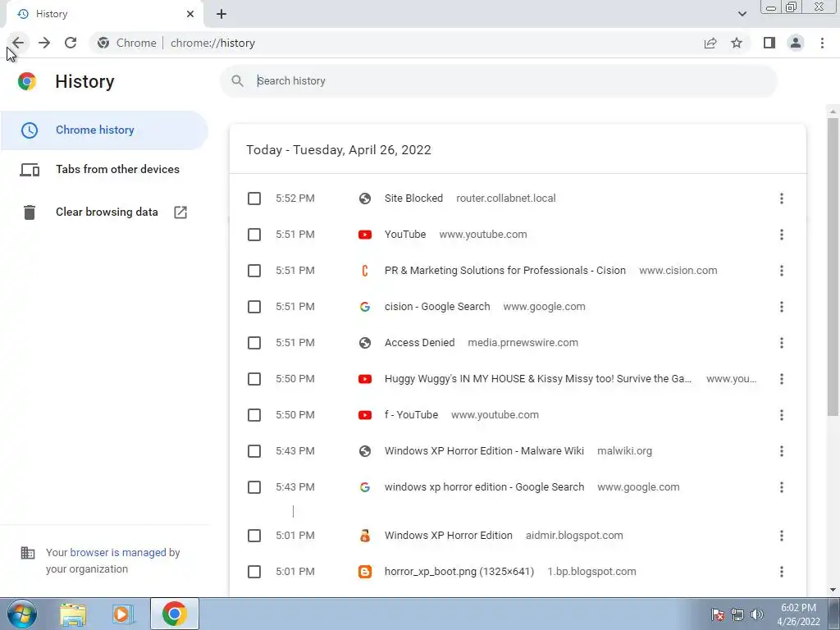
Task: Click favicon for aidmir.blogspot.com entry
Action: [365, 536]
